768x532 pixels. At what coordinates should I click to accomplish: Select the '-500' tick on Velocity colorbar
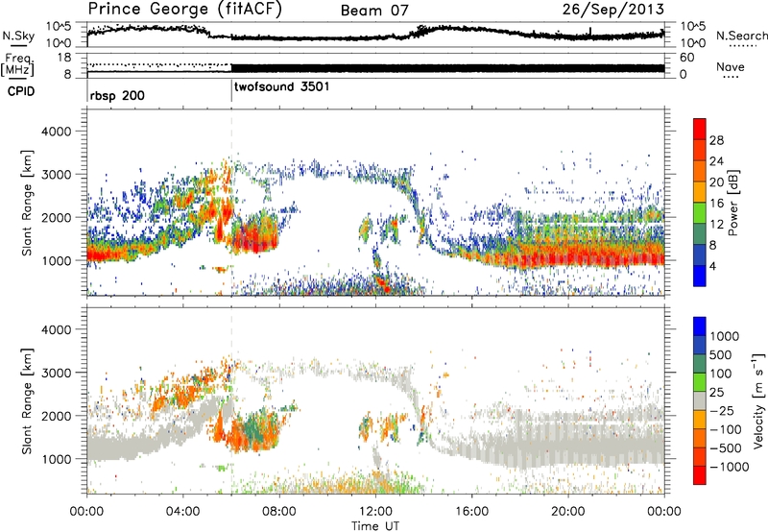point(726,447)
